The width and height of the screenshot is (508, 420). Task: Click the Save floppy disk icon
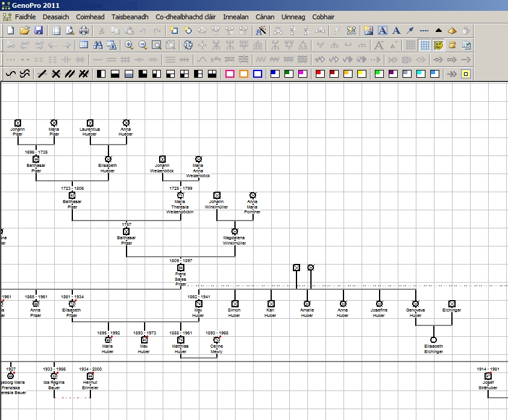[39, 30]
